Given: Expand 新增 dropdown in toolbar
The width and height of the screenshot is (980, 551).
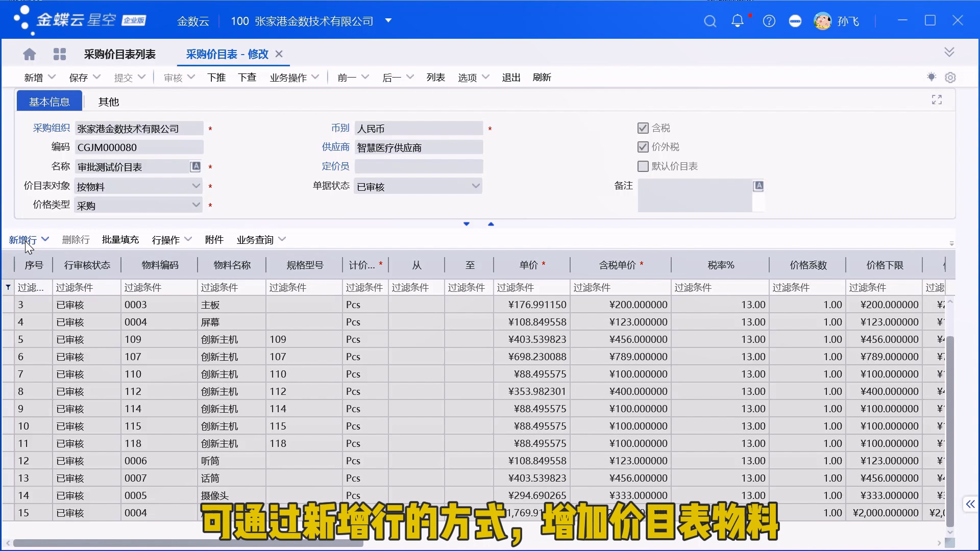Looking at the screenshot, I should tap(52, 77).
